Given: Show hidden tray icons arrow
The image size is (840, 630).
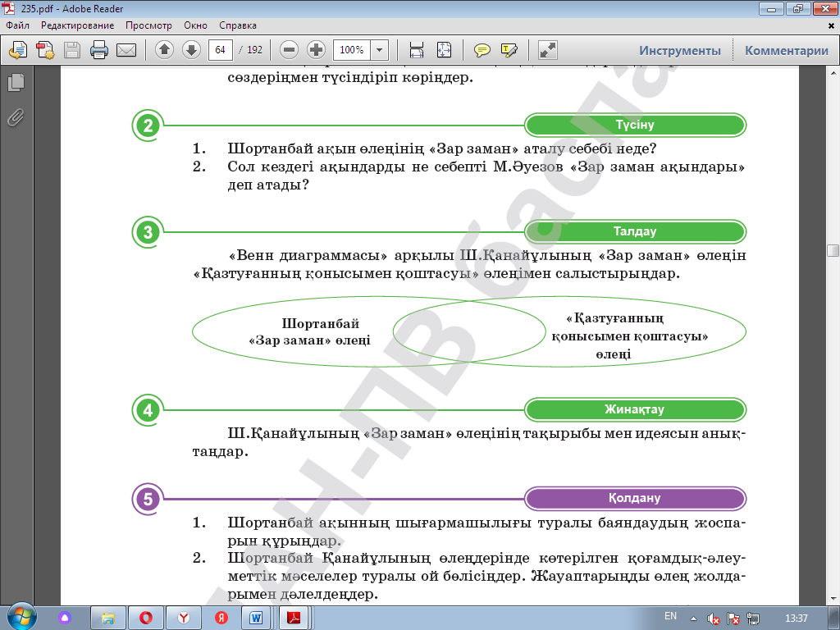Looking at the screenshot, I should [x=693, y=619].
